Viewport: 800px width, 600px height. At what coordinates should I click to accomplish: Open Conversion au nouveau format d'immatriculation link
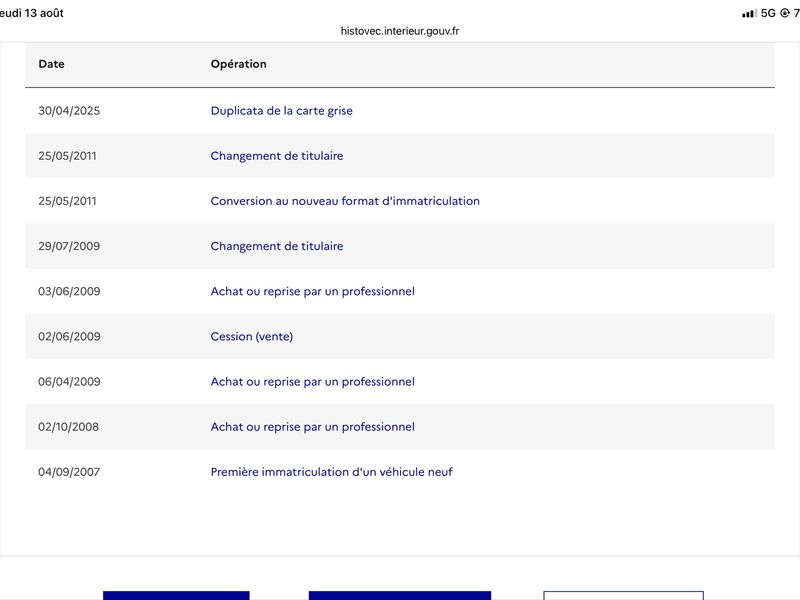point(345,201)
